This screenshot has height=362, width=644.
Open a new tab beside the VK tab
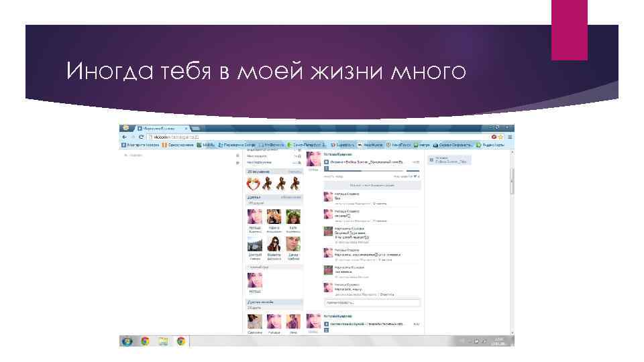coord(196,129)
